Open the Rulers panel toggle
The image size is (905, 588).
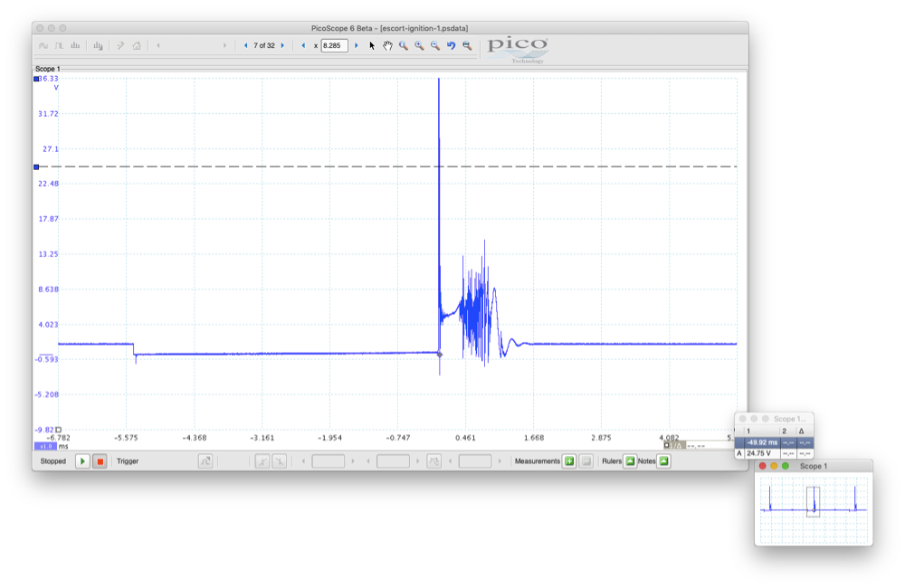630,461
